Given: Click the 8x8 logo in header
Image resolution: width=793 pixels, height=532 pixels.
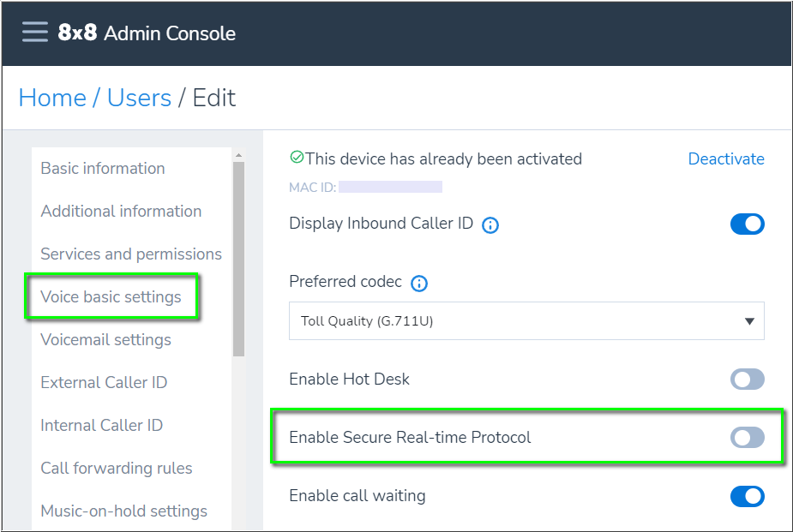Looking at the screenshot, I should click(x=77, y=33).
